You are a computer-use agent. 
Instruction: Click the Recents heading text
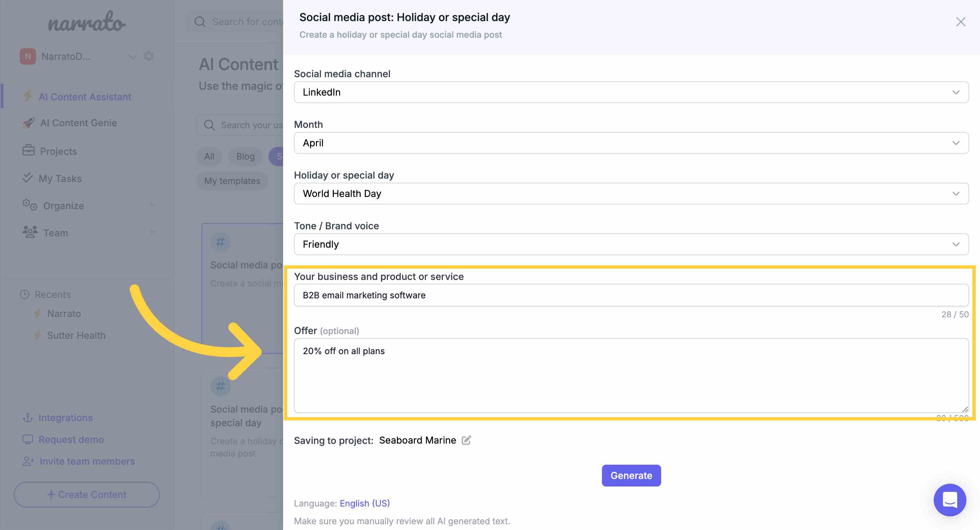[52, 295]
